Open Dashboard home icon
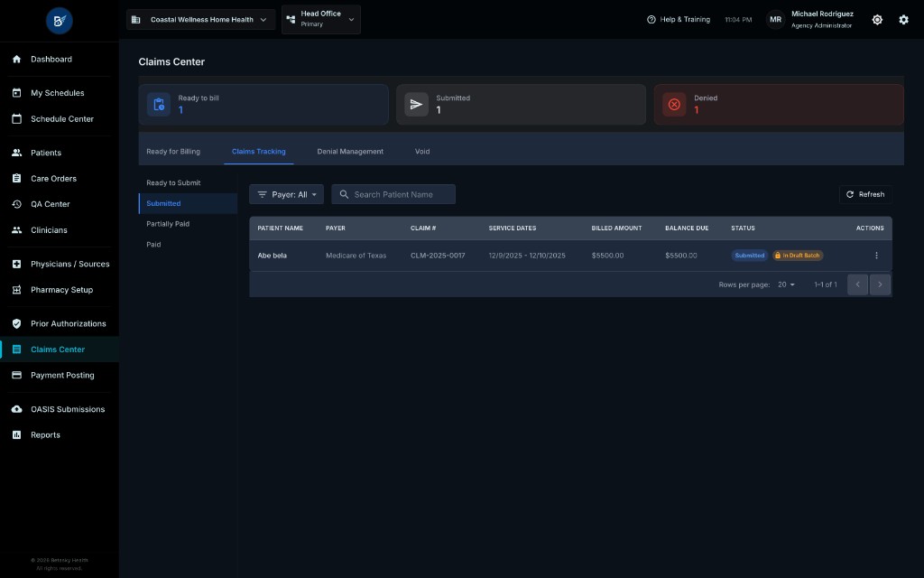924x578 pixels. [16, 59]
